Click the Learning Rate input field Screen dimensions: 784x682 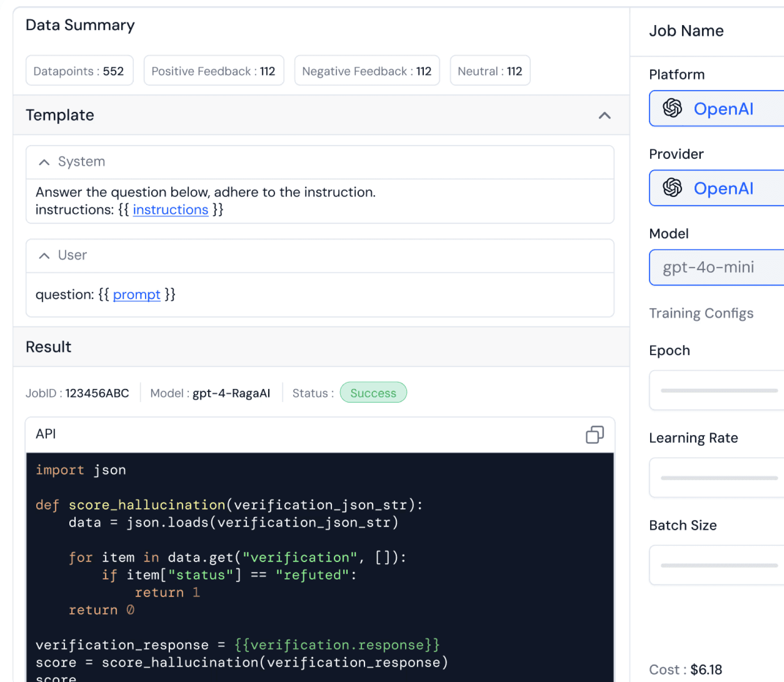pyautogui.click(x=716, y=477)
